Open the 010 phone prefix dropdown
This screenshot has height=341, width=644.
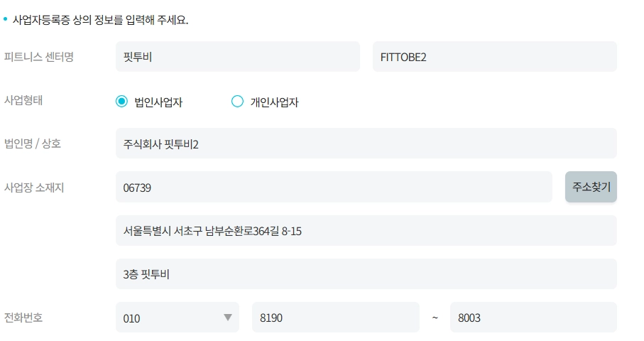pos(177,318)
